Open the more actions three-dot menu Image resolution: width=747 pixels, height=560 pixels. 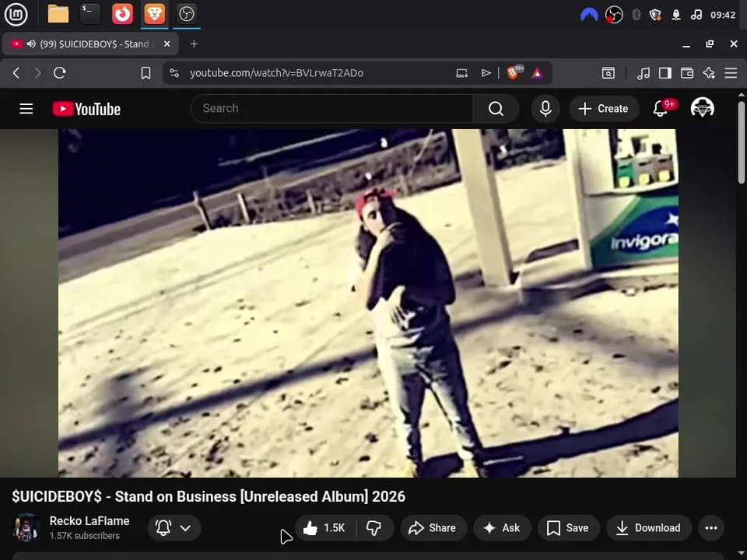point(711,527)
